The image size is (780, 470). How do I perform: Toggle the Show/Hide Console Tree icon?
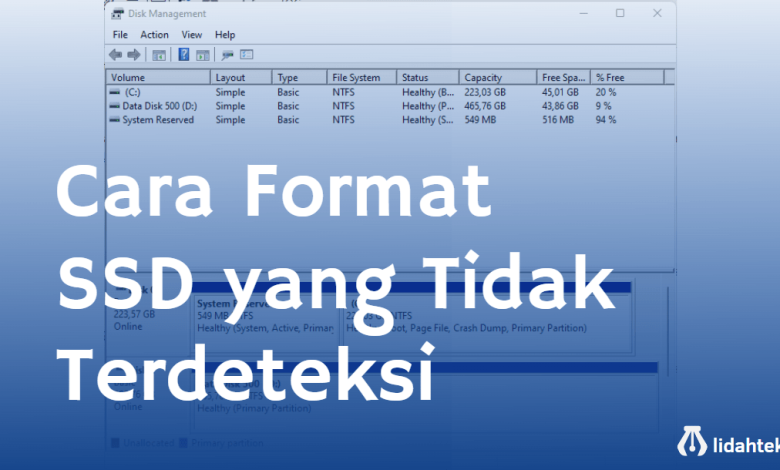pyautogui.click(x=159, y=55)
